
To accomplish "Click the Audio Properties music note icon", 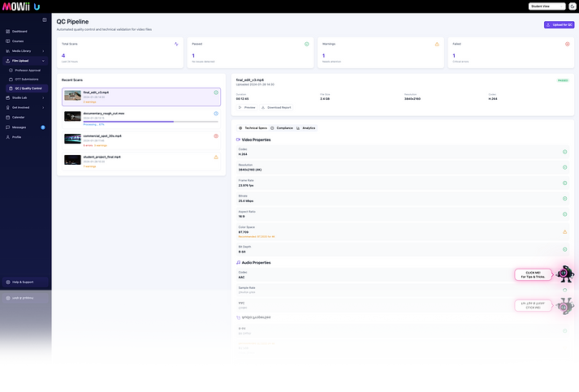I will [x=238, y=262].
